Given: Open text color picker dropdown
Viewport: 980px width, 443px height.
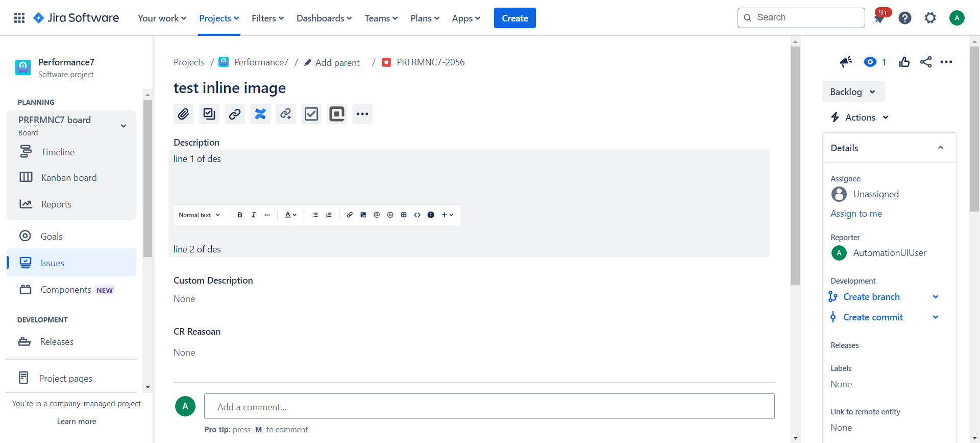Looking at the screenshot, I should [290, 215].
